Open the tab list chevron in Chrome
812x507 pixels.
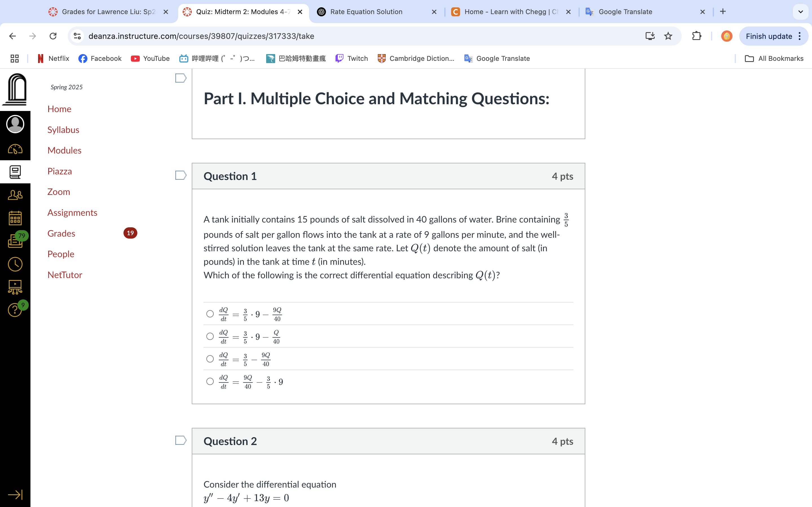click(801, 12)
